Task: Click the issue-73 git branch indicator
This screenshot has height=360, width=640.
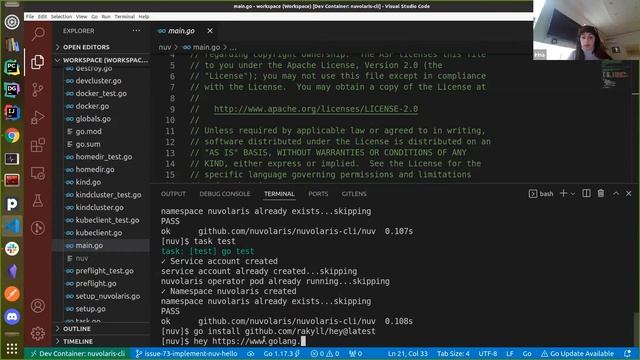Action: point(187,353)
